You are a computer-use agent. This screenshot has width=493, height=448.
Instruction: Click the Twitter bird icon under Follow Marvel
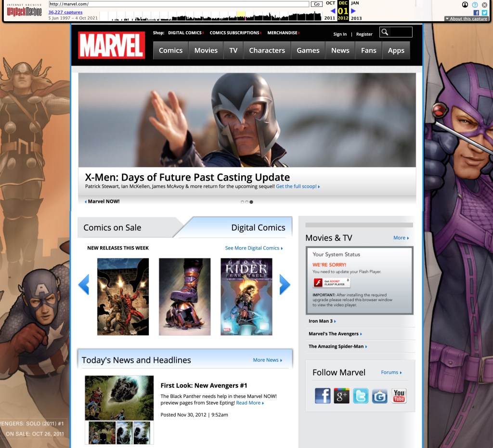(361, 395)
